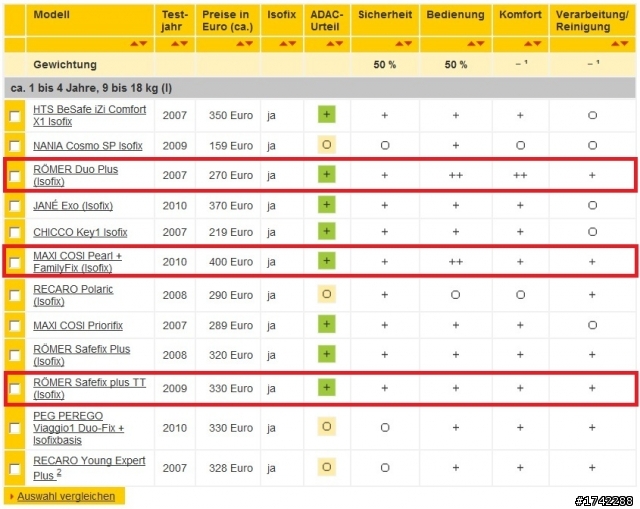640x509 pixels.
Task: Click green ADAC-Urteil badge for RÖMER Duo Plus
Action: 327,175
